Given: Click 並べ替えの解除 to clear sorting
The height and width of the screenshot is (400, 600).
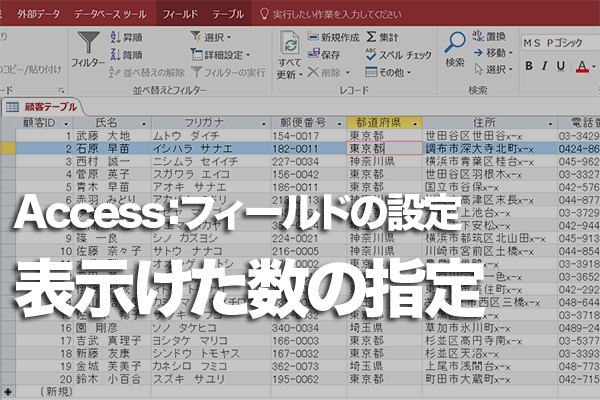Looking at the screenshot, I should 147,72.
